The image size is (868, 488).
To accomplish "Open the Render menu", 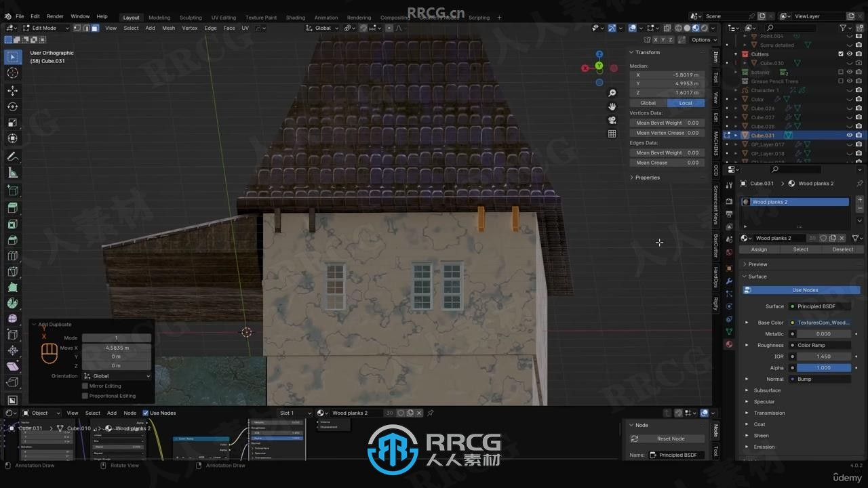I will point(55,16).
